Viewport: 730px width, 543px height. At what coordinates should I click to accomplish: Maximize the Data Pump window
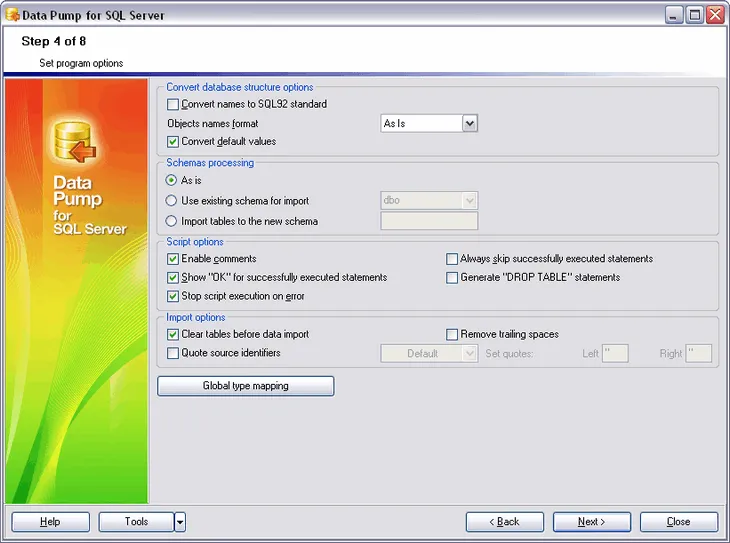(x=694, y=15)
